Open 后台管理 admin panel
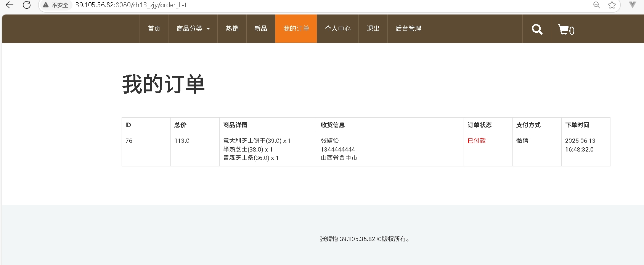The height and width of the screenshot is (265, 644). (x=408, y=29)
